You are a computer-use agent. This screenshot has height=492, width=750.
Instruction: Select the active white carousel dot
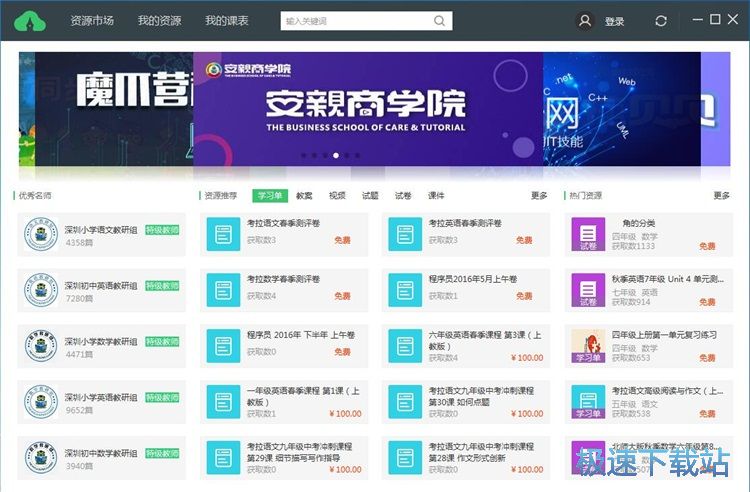click(336, 155)
